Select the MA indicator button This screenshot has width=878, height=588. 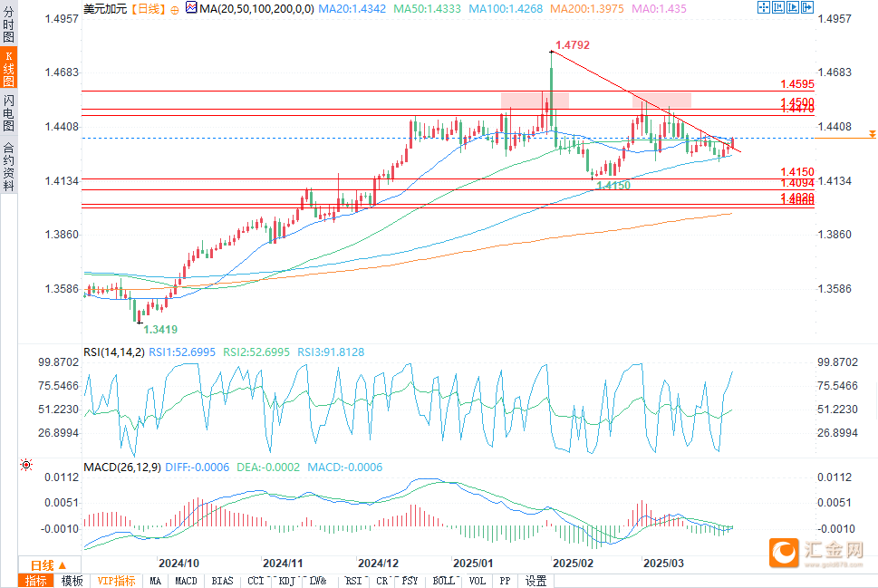[155, 581]
